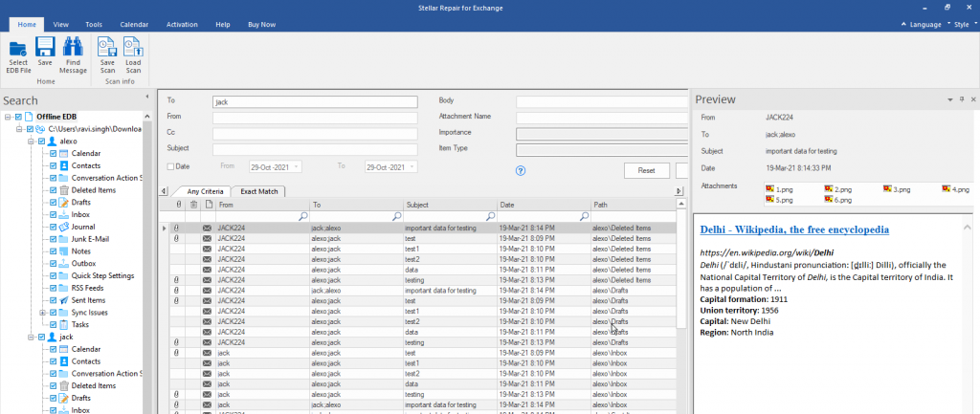Screen dimensions: 980x414
Task: Collapse the alexo mailbox node
Action: [x=32, y=142]
